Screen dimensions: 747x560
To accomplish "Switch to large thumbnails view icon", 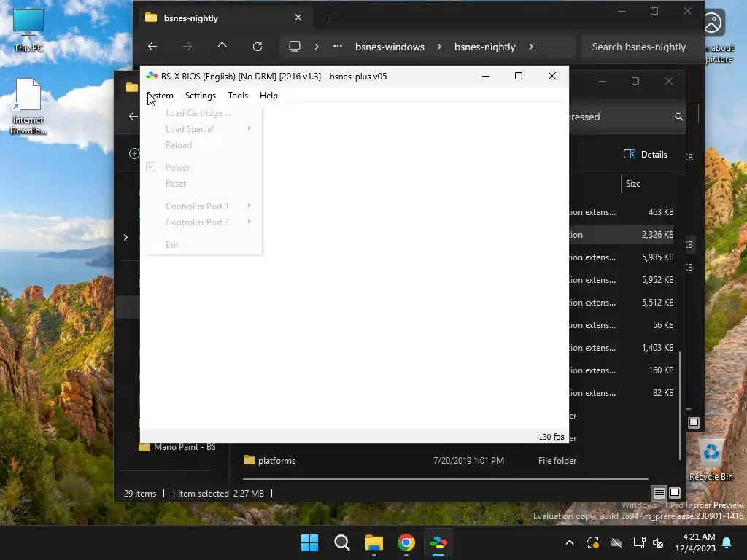I will [675, 493].
